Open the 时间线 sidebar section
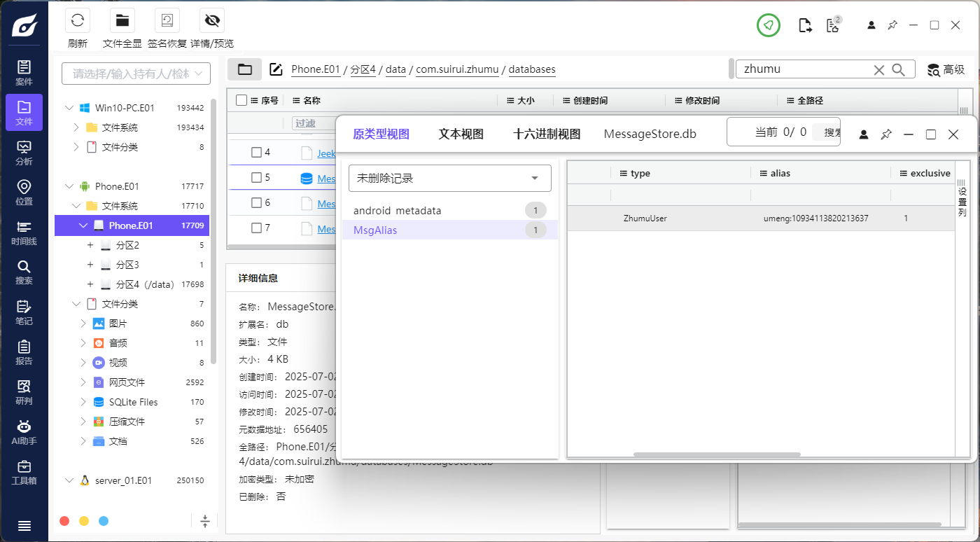Viewport: 980px width, 542px height. click(x=24, y=232)
